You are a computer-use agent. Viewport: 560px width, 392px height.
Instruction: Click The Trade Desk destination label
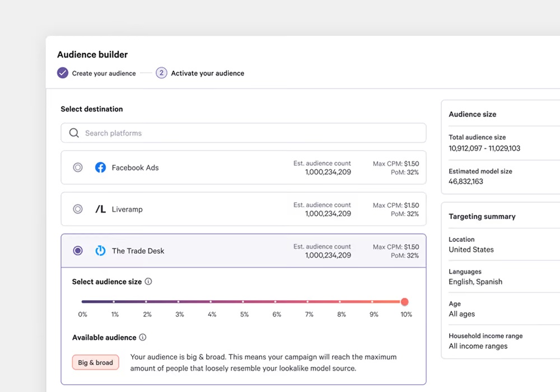coord(138,251)
